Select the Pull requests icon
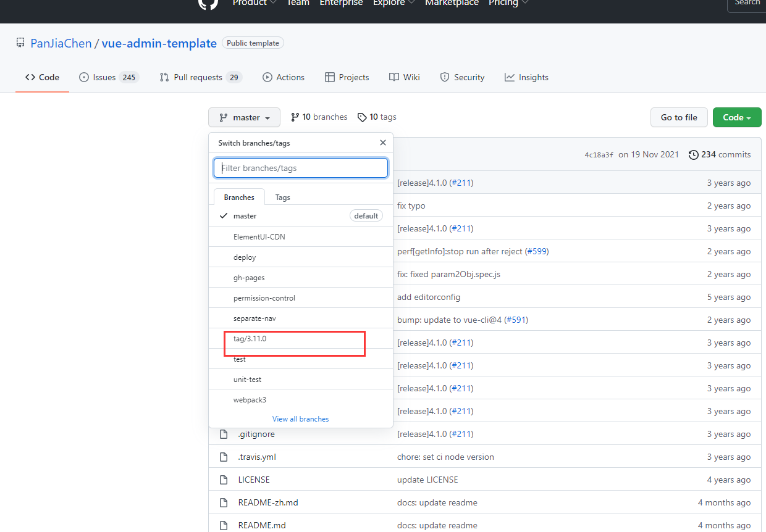This screenshot has height=532, width=766. pyautogui.click(x=164, y=77)
